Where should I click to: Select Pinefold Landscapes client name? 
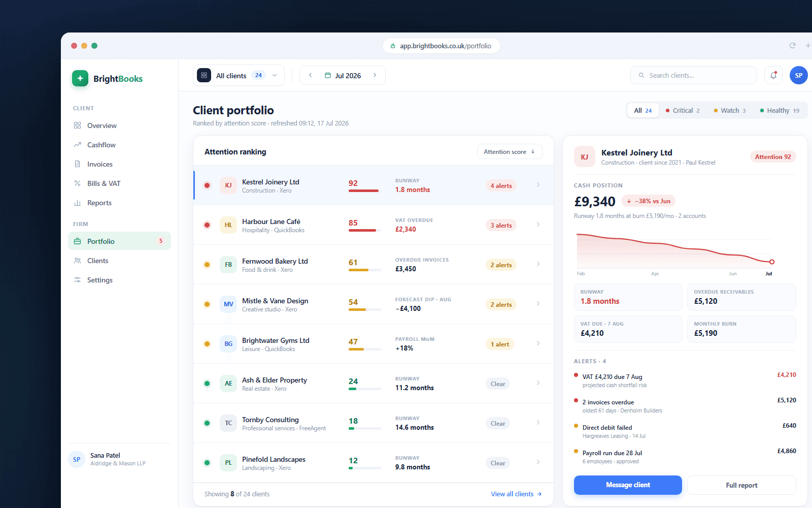[274, 459]
